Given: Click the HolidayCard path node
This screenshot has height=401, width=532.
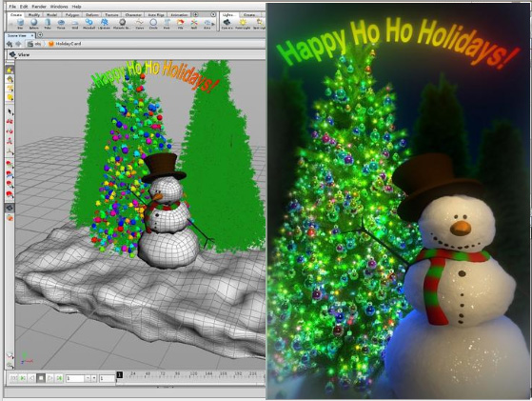Looking at the screenshot, I should [x=65, y=44].
